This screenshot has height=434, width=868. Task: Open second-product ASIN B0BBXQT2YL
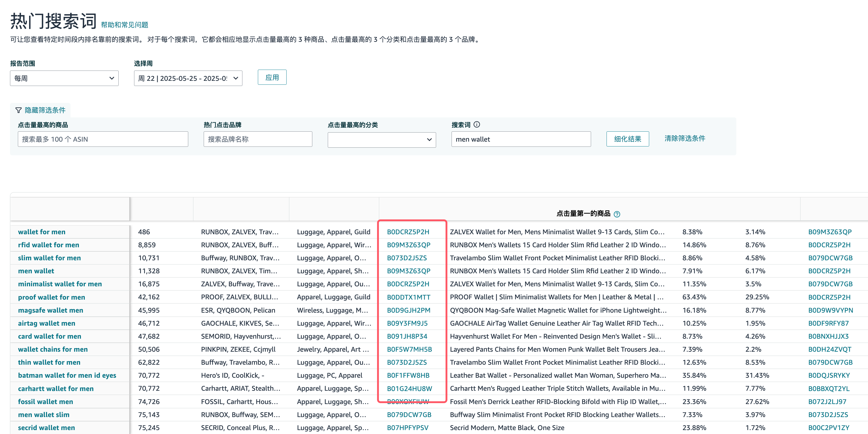coord(829,389)
